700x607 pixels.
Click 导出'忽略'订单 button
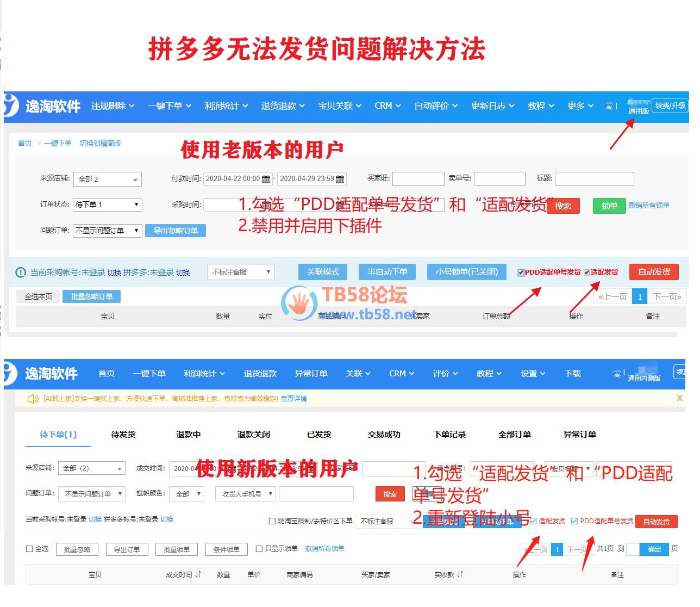(176, 231)
